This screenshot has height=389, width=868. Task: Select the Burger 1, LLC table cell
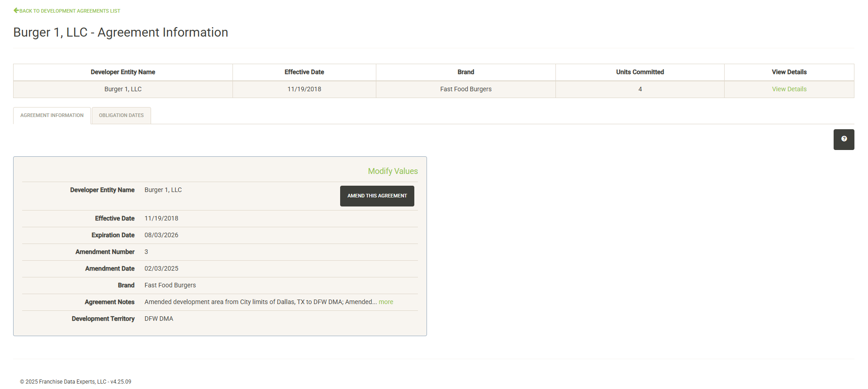click(123, 89)
